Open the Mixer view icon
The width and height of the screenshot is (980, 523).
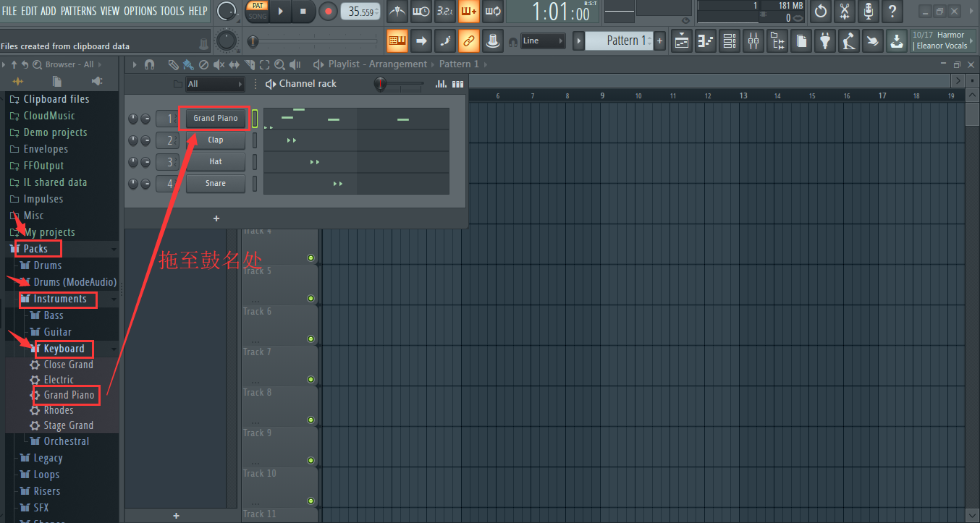pos(753,41)
